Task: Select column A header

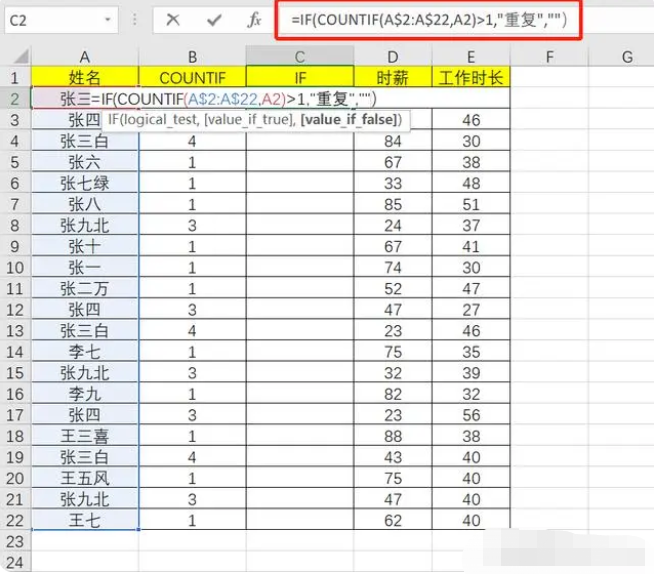Action: 84,57
